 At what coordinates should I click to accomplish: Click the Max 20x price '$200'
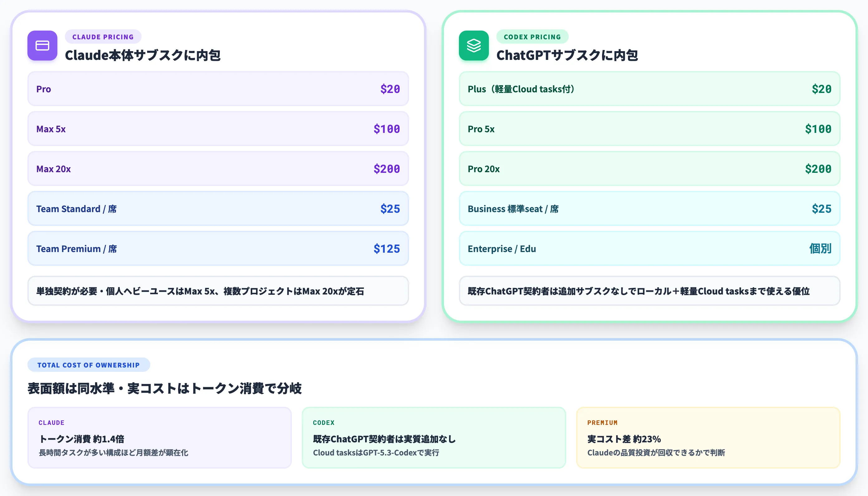point(387,169)
